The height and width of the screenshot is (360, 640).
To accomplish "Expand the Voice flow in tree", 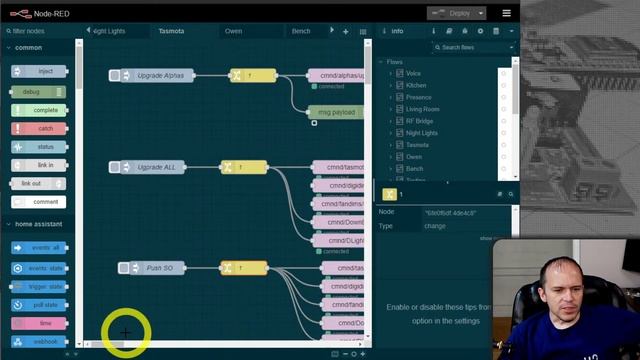I will pos(391,73).
